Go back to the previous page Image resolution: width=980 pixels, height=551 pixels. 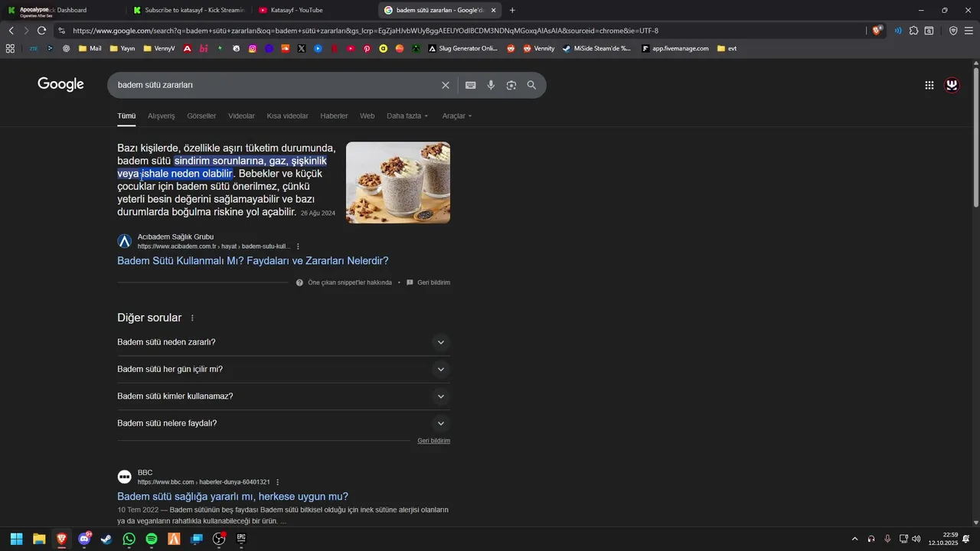pos(11,31)
